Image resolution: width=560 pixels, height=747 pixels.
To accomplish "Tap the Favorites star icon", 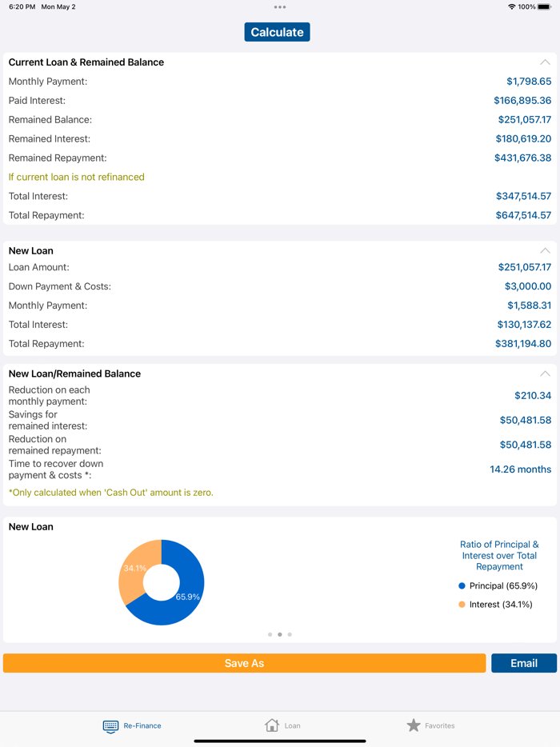I will [x=413, y=725].
